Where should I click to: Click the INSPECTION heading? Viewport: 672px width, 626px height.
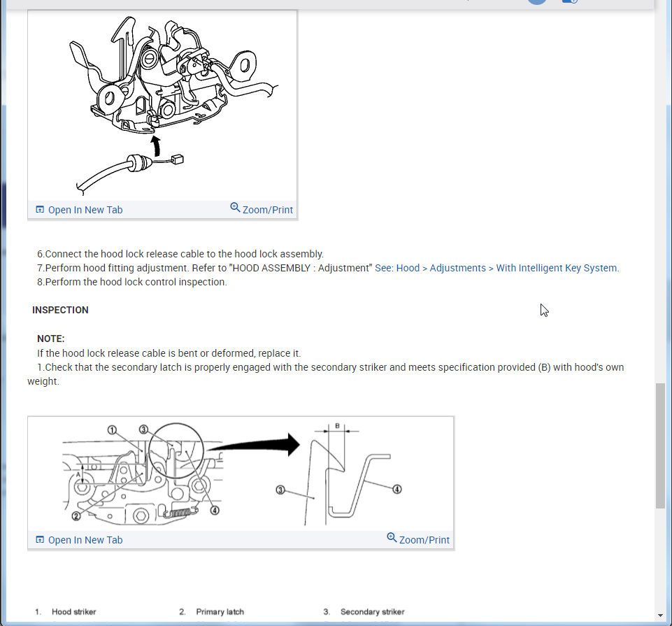pos(60,310)
